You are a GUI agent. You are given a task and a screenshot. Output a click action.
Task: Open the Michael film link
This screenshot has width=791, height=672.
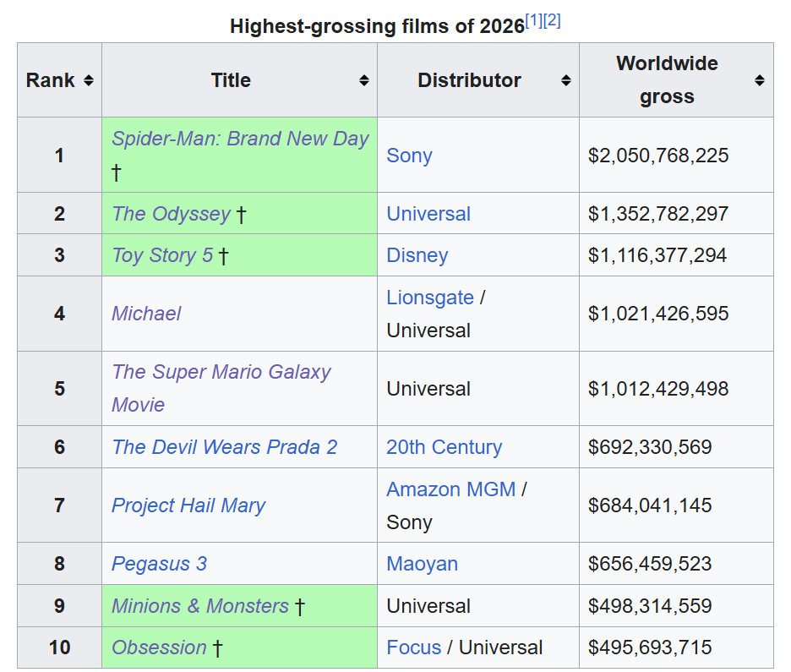pos(146,314)
